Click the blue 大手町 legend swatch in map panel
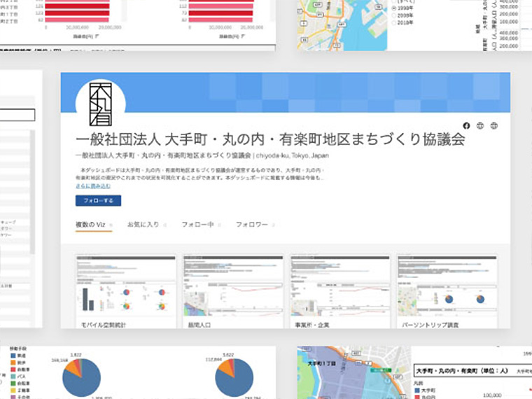Image resolution: width=532 pixels, height=399 pixels. pos(417,391)
